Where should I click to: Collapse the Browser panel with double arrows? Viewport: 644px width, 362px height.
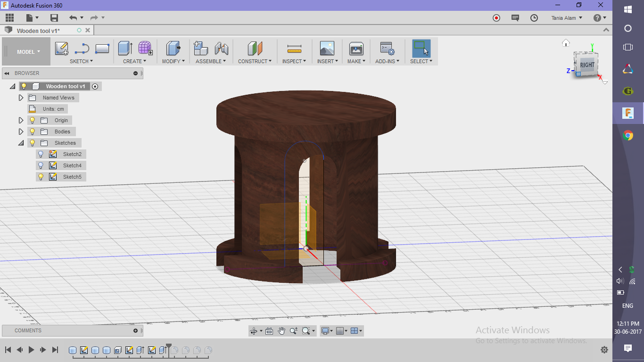point(8,74)
